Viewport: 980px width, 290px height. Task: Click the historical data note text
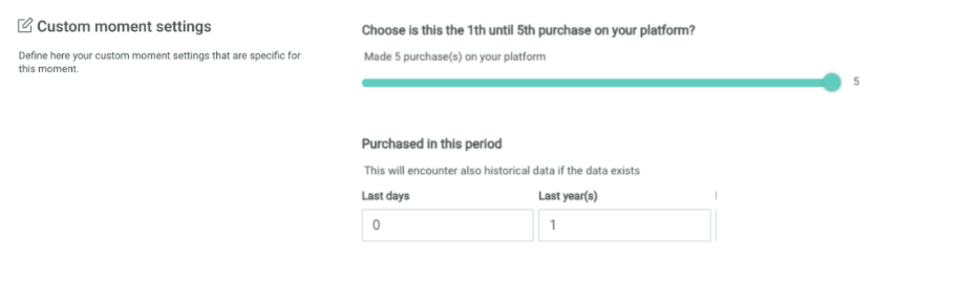pos(502,170)
